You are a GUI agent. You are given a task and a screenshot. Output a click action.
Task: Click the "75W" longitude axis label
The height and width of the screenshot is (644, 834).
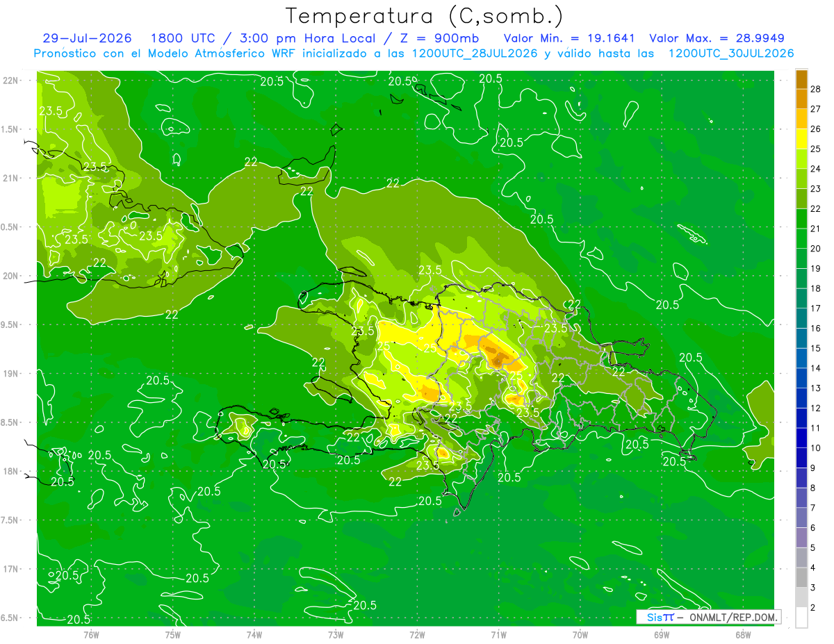pyautogui.click(x=173, y=635)
